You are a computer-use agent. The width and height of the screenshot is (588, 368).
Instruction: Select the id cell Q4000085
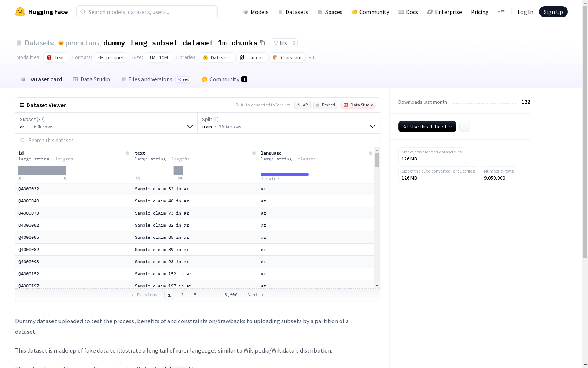[x=73, y=237]
